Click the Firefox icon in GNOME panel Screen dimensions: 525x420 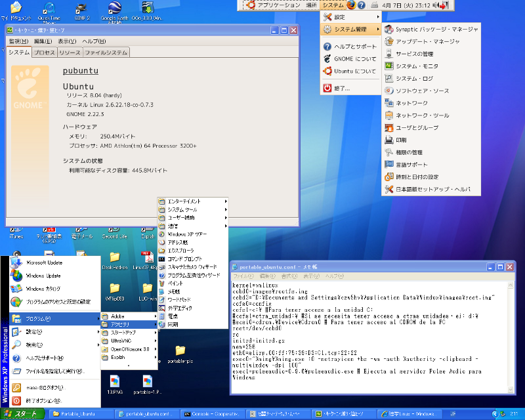351,5
